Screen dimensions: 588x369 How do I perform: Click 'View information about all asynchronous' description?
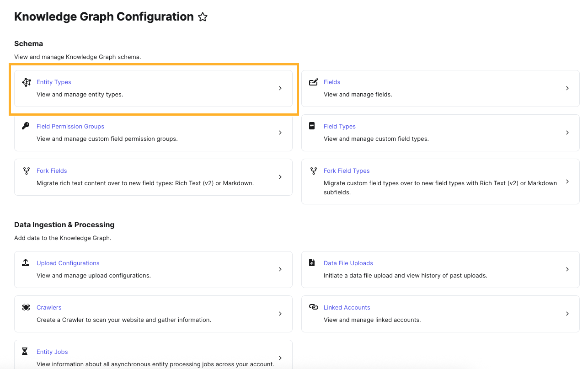(x=155, y=364)
